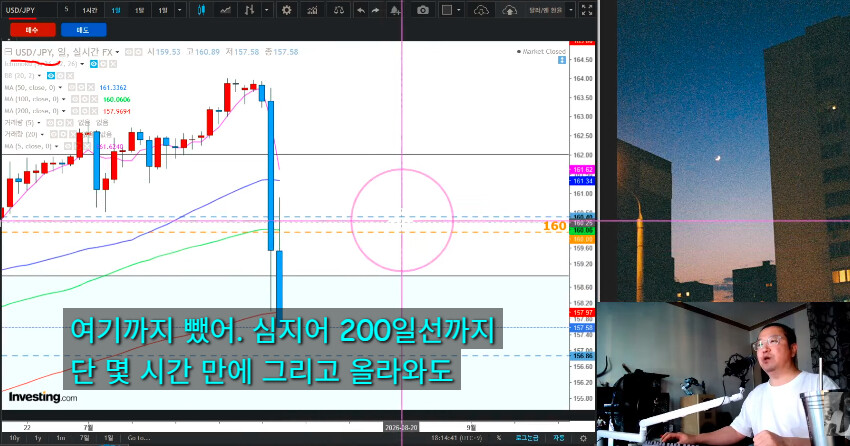This screenshot has width=850, height=446.
Task: Open bottom-right chart properties gear
Action: [583, 438]
